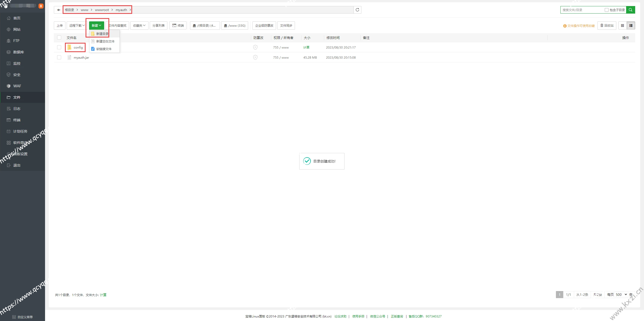Viewport: 644px width, 321px height.
Task: Click the refresh icon beside path bar
Action: pyautogui.click(x=357, y=10)
